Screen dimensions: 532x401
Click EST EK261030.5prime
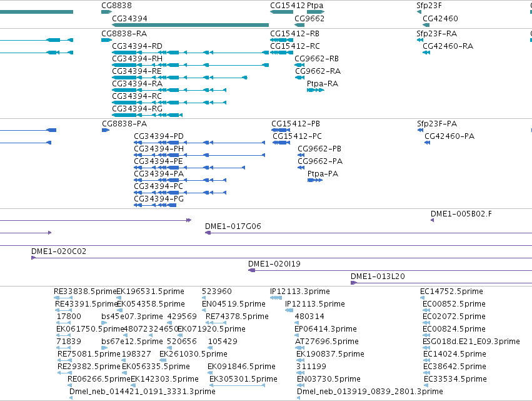tap(193, 354)
